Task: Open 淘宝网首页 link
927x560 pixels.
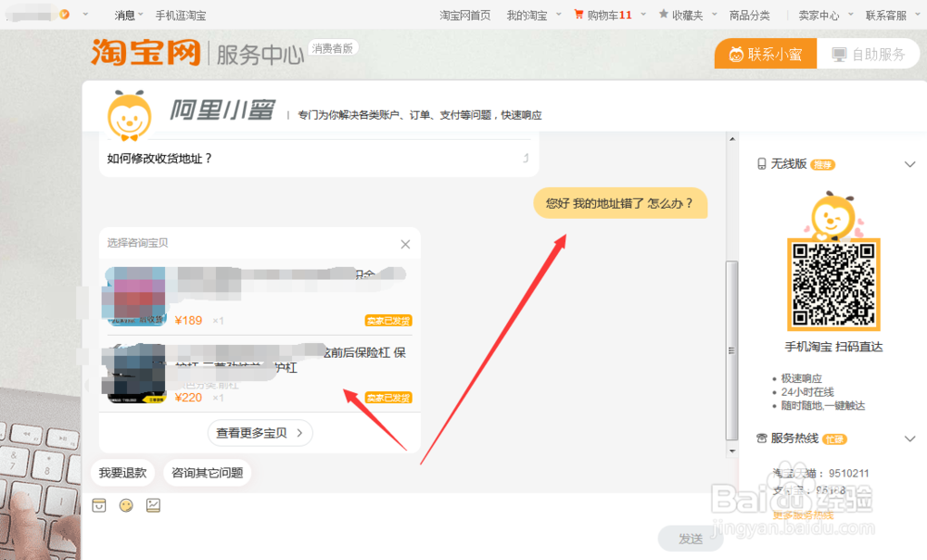Action: (x=464, y=16)
